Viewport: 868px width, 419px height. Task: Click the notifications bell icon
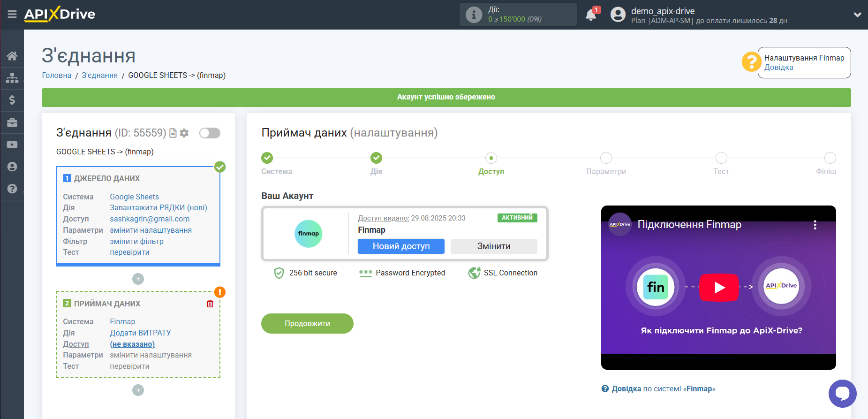[591, 15]
